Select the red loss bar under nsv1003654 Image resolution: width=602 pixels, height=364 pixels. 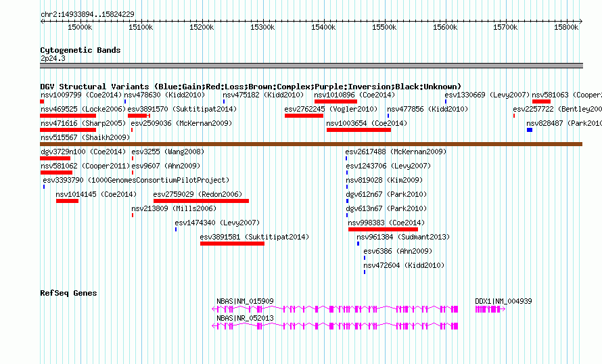358,130
